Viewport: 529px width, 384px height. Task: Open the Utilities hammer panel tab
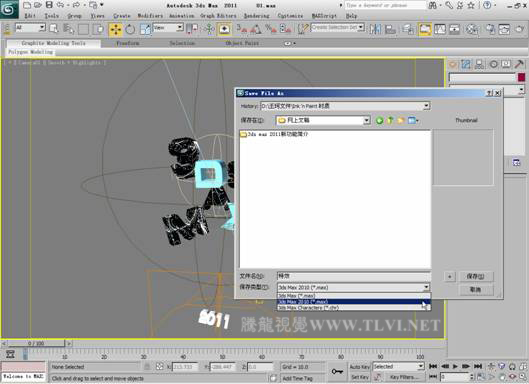(x=519, y=64)
